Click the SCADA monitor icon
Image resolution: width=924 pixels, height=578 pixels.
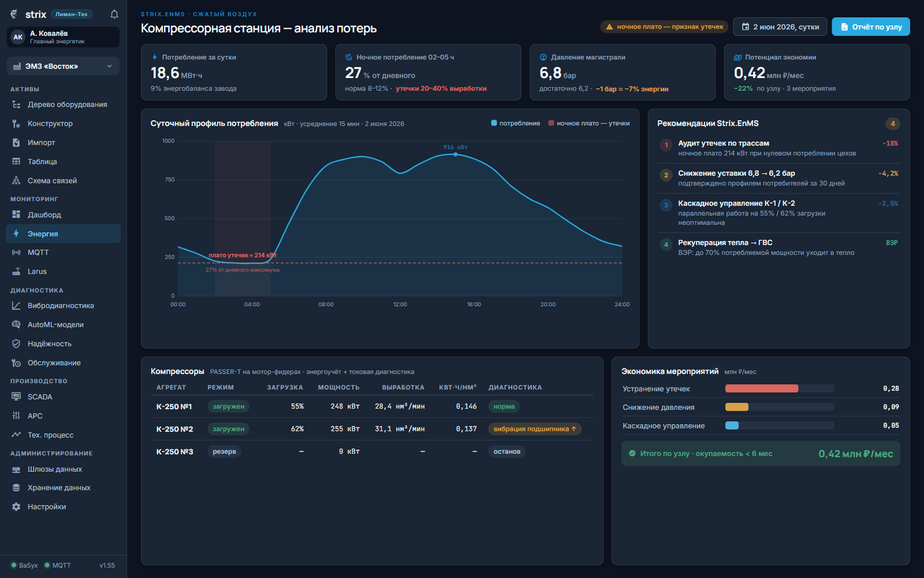(x=16, y=397)
